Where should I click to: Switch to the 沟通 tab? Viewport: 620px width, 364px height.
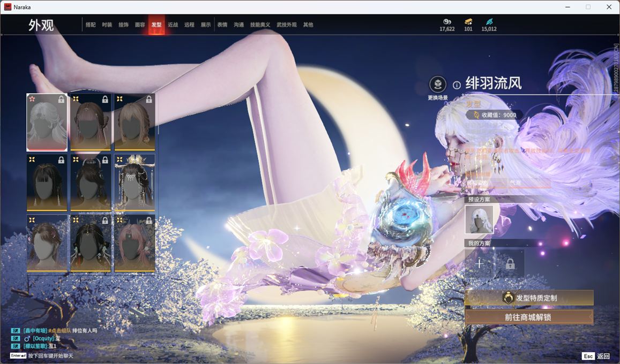click(239, 25)
